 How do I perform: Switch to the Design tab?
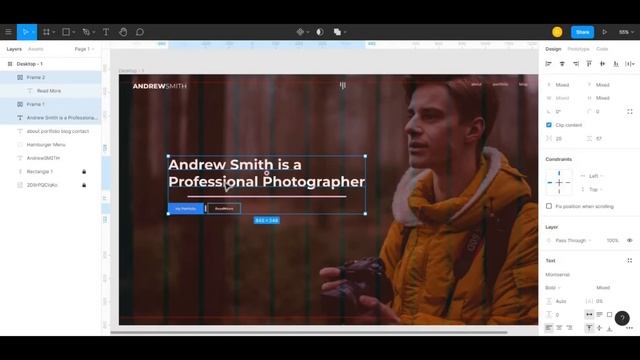coord(553,49)
